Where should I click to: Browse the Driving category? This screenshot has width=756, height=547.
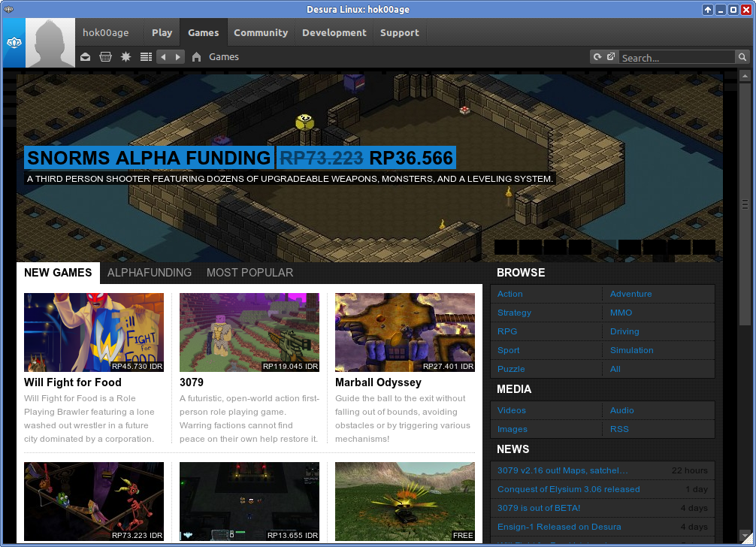[624, 331]
